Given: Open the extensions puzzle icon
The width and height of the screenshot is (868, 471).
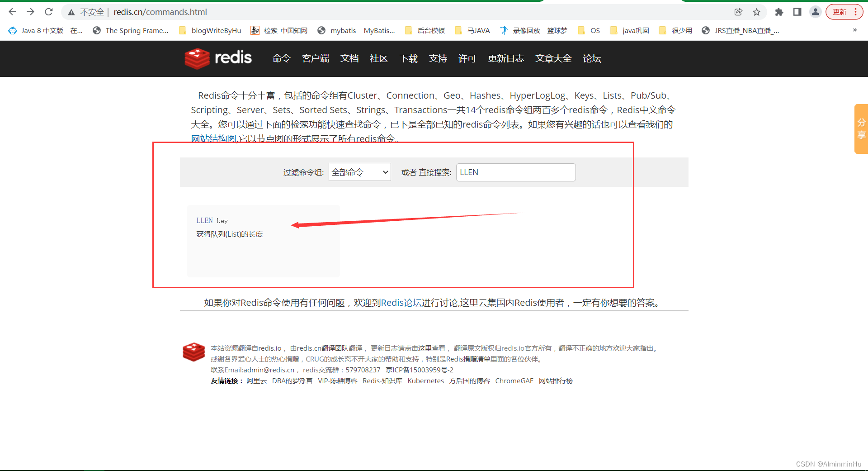Looking at the screenshot, I should [x=779, y=12].
